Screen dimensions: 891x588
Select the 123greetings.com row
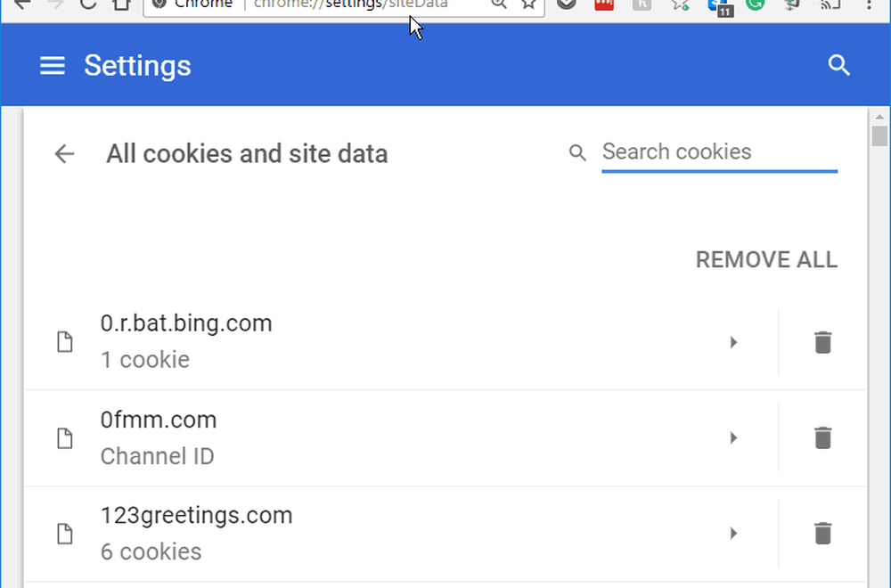coord(356,533)
